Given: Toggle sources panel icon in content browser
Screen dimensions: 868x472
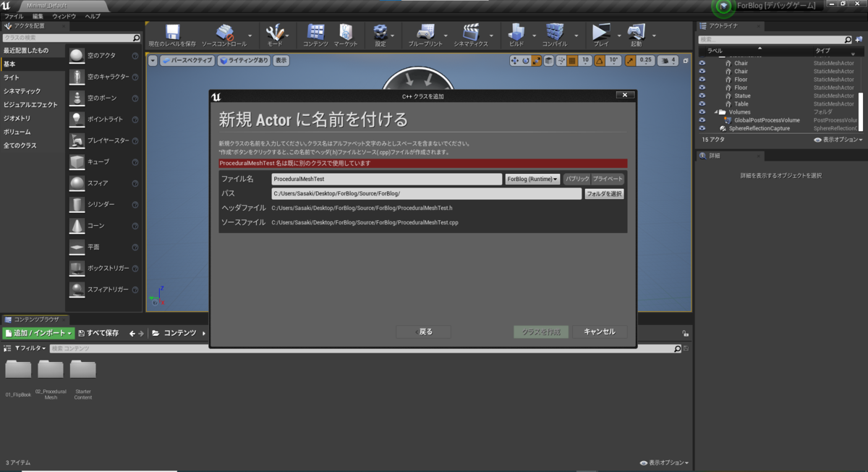Looking at the screenshot, I should pyautogui.click(x=7, y=348).
